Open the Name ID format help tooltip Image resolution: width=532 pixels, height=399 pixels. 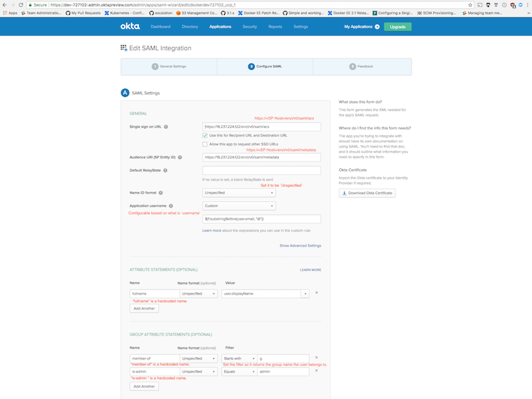pos(161,192)
